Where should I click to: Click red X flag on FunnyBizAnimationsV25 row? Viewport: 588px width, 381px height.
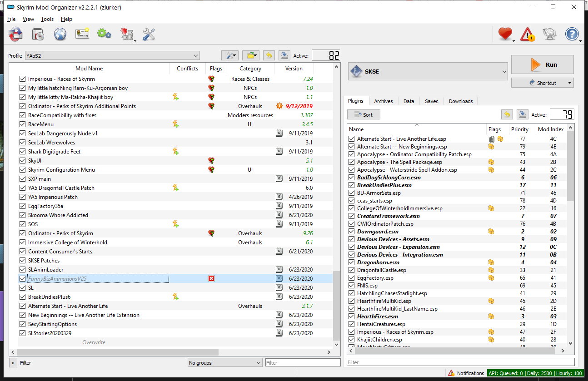(211, 278)
